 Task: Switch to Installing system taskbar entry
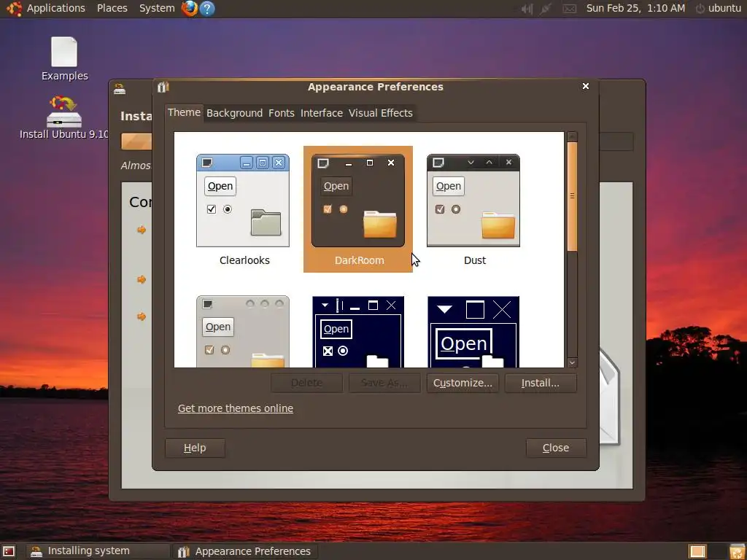tap(98, 551)
